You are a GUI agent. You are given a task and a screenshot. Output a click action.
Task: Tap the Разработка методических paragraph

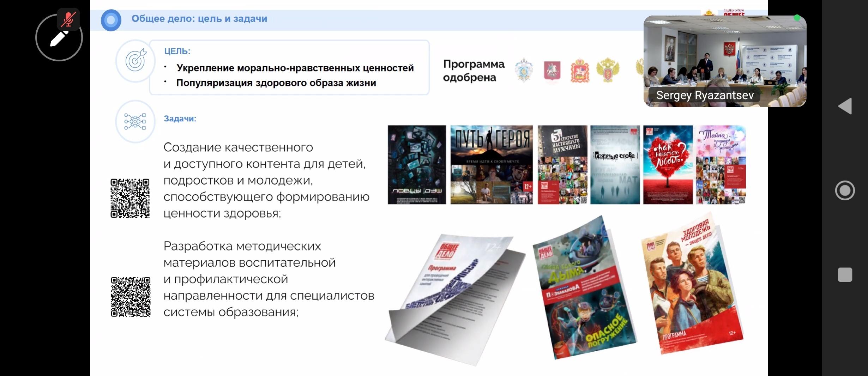click(x=269, y=279)
